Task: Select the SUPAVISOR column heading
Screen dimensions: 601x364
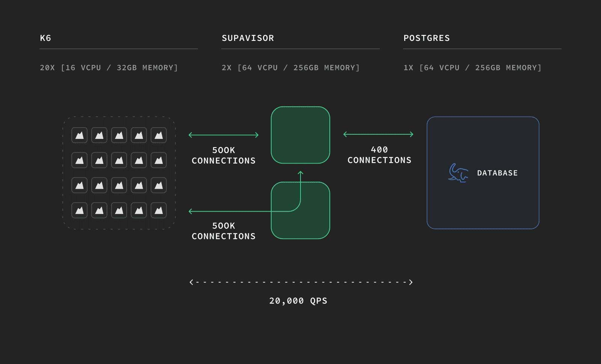Action: (x=248, y=38)
